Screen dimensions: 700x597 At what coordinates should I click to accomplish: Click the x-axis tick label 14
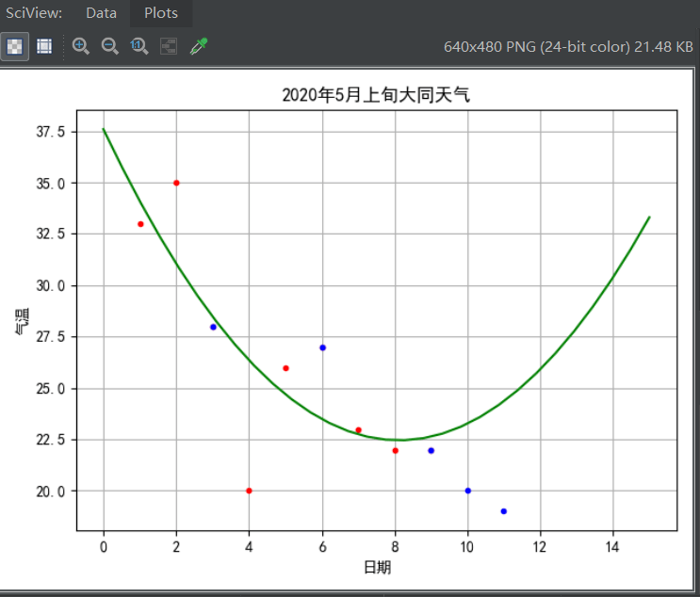click(612, 546)
